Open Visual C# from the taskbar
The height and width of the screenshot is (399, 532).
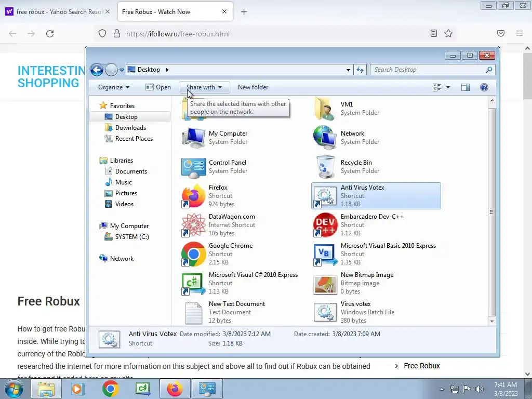coord(143,389)
